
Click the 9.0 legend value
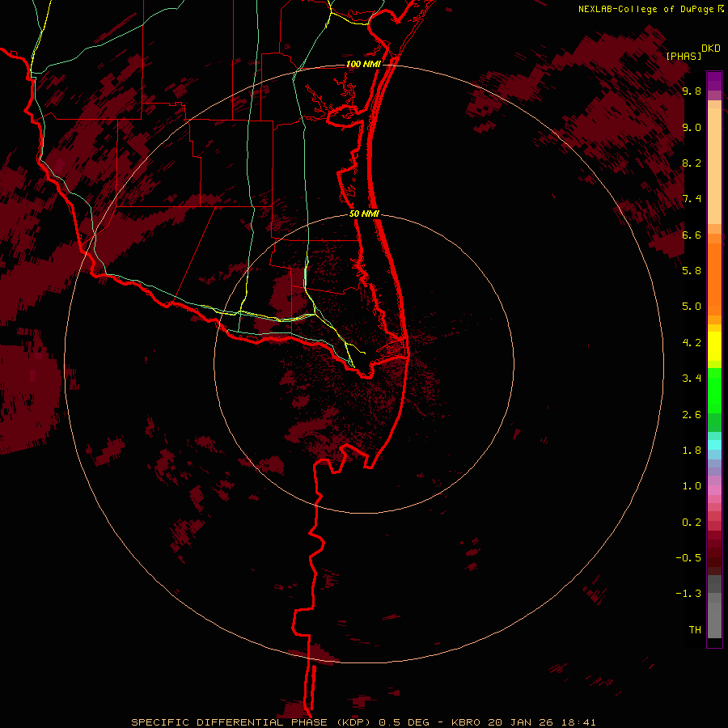(692, 128)
